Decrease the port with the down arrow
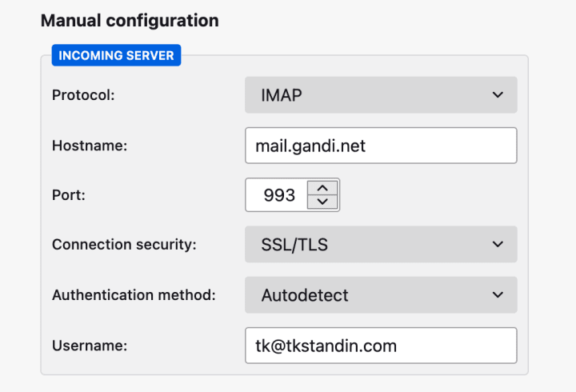 pyautogui.click(x=322, y=202)
